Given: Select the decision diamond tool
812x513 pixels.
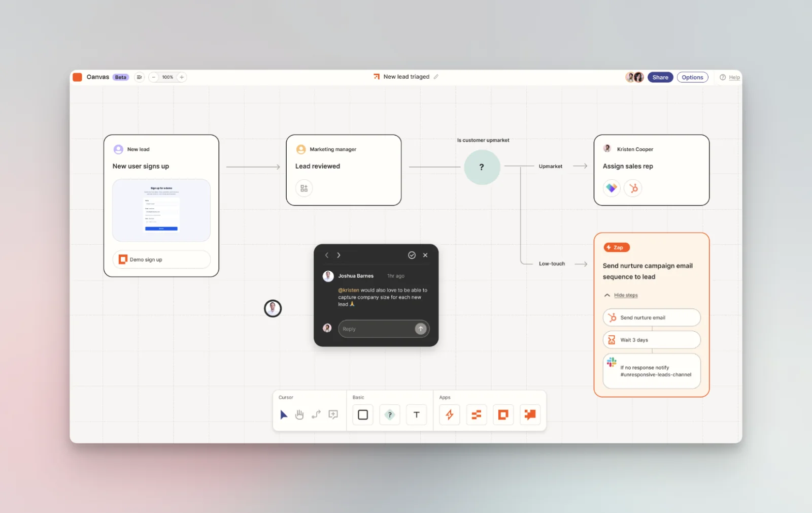Looking at the screenshot, I should click(x=390, y=414).
